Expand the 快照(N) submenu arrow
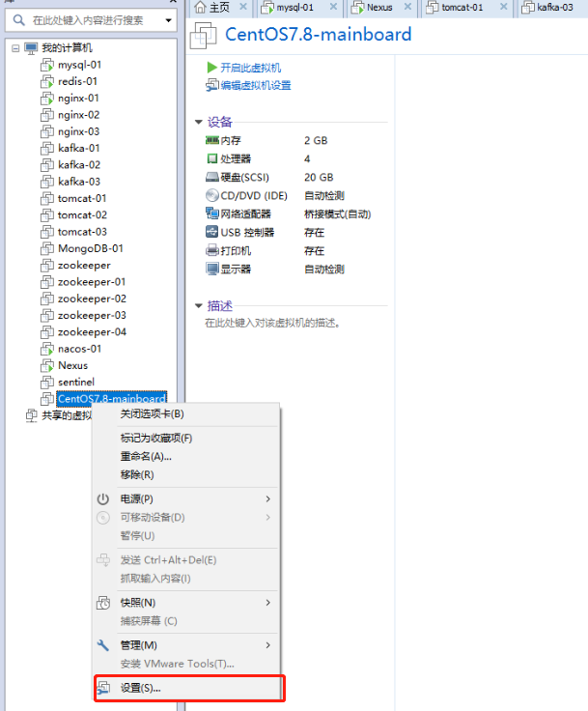Viewport: 588px width, 711px height. click(268, 603)
